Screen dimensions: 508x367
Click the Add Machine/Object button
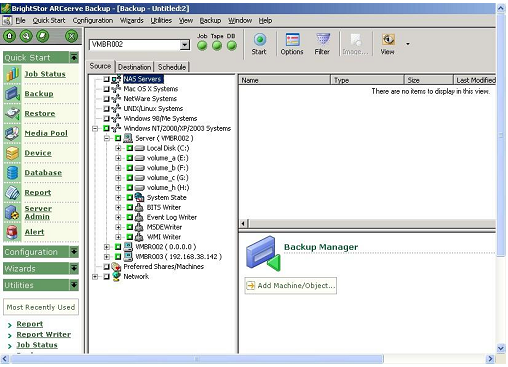pyautogui.click(x=291, y=286)
